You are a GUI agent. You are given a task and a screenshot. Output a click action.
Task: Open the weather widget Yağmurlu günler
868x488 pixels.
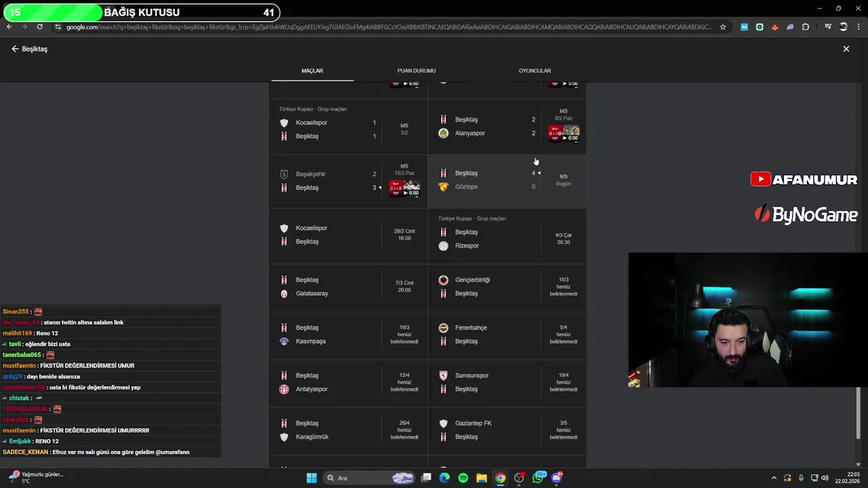36,478
